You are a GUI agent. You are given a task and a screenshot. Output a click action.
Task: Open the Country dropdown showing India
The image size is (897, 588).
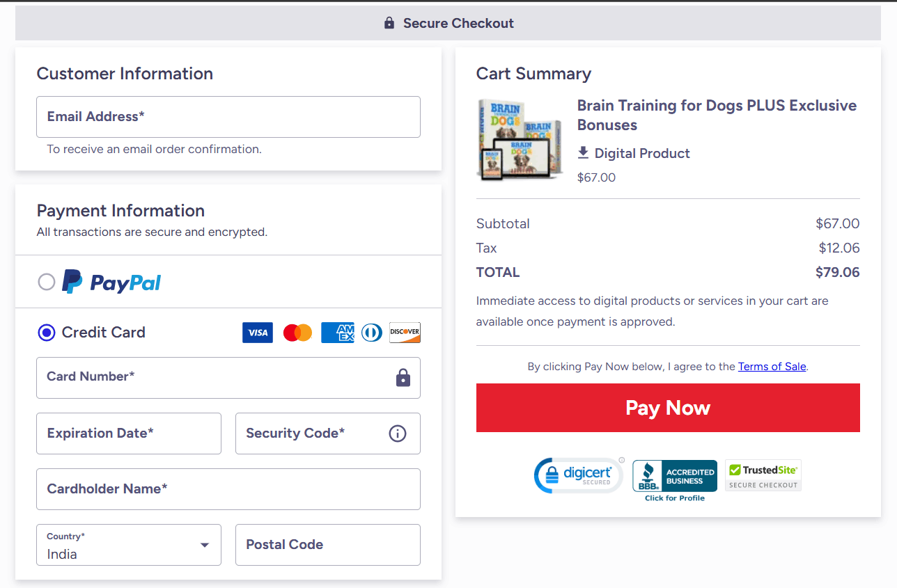point(128,545)
